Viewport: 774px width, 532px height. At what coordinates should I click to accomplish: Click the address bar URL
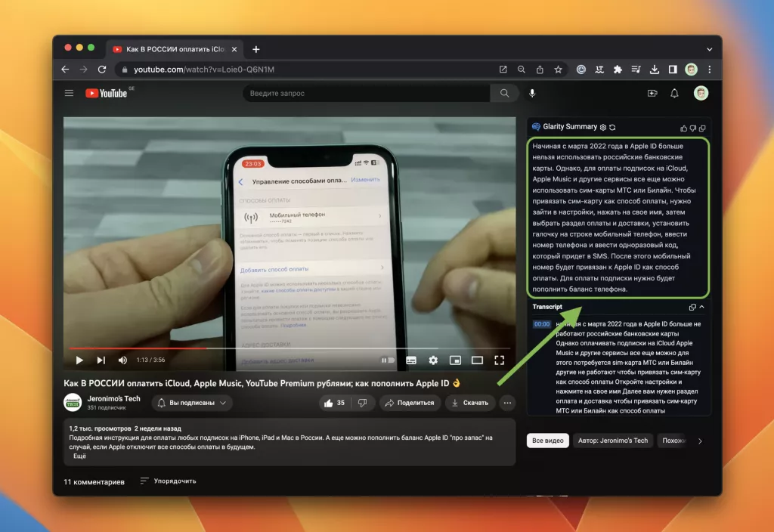click(x=204, y=70)
